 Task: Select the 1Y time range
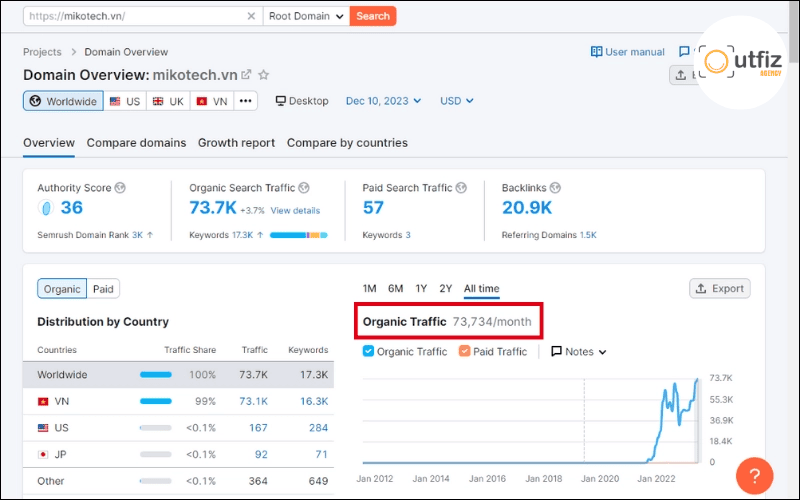(x=421, y=289)
